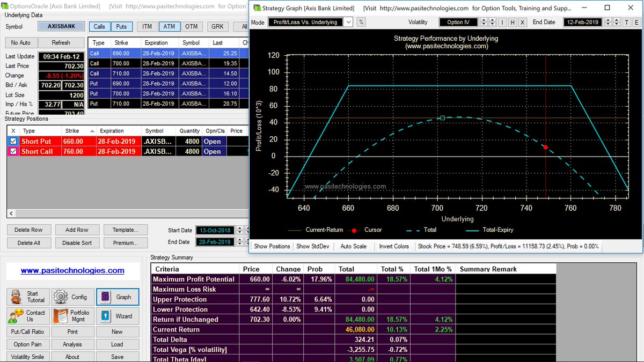Open the Template... dialog
The width and height of the screenshot is (644, 362).
tap(125, 230)
